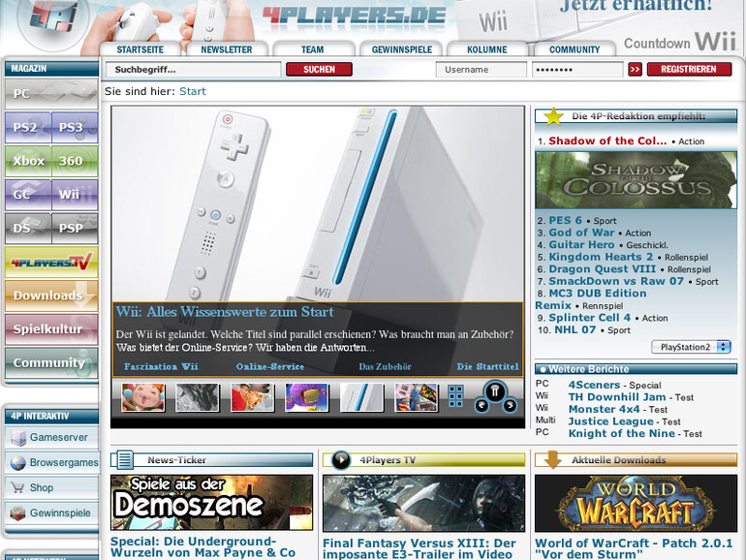Viewport: 746px width, 560px height.
Task: Switch to the Startseite tab
Action: [140, 49]
